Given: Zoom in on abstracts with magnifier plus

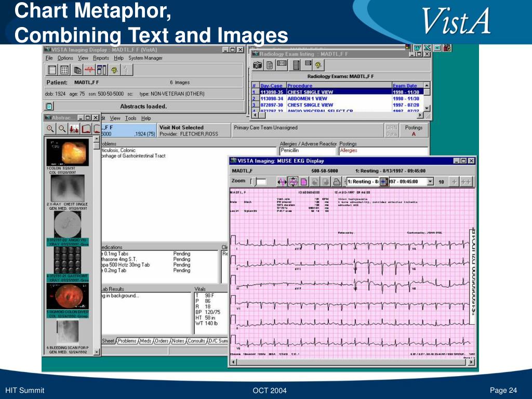Looking at the screenshot, I should click(50, 129).
